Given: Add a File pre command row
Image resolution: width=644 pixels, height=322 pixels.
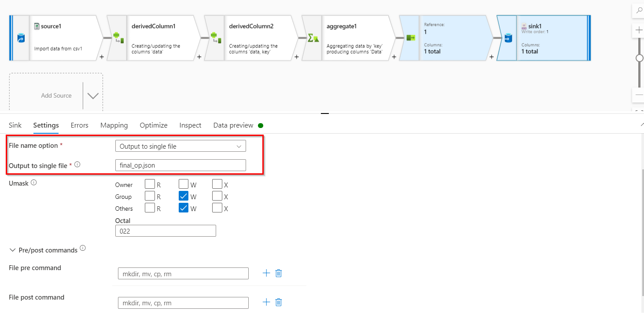Looking at the screenshot, I should click(x=266, y=273).
